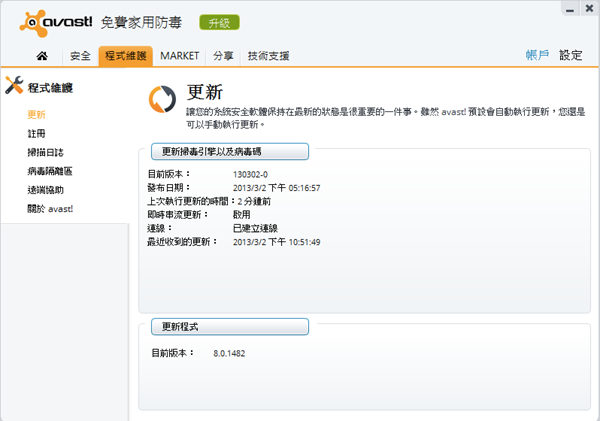Select 更新 in the sidebar
This screenshot has width=600, height=421.
[37, 114]
